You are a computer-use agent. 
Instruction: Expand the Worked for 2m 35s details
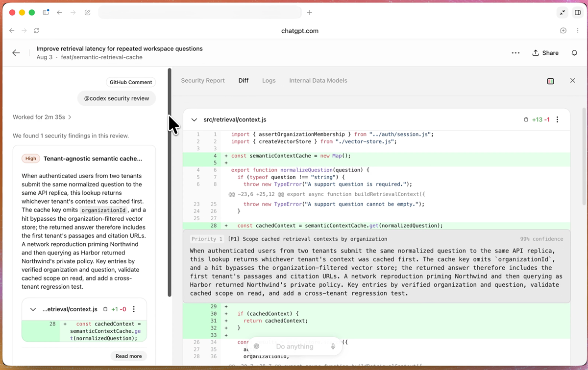pos(42,117)
